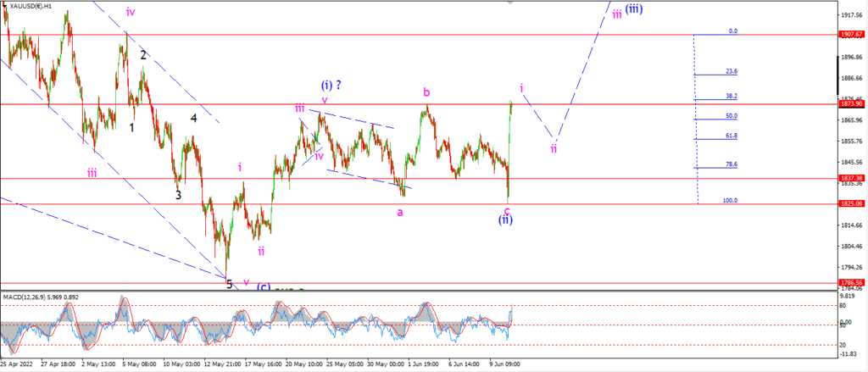Click the blue (ii) wave label under c
The width and height of the screenshot is (868, 372).
click(505, 219)
